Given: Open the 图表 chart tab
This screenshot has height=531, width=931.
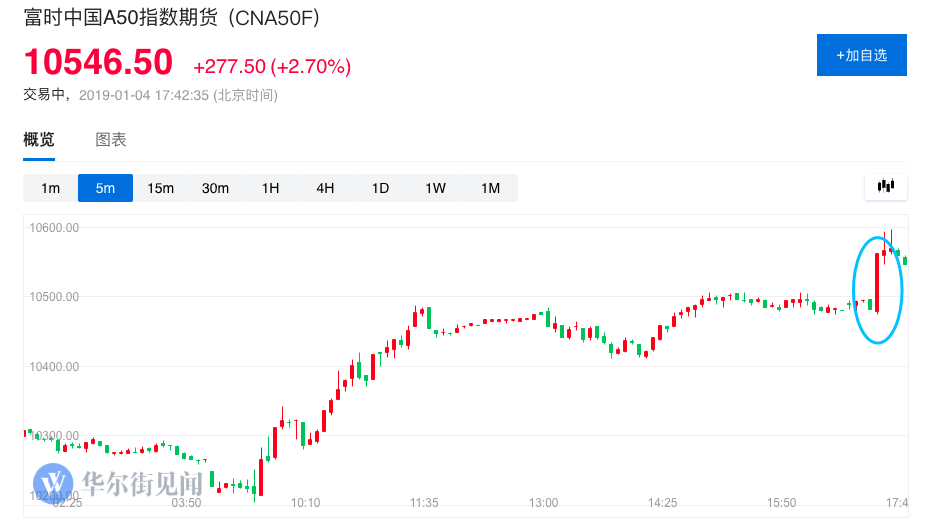Looking at the screenshot, I should click(111, 140).
